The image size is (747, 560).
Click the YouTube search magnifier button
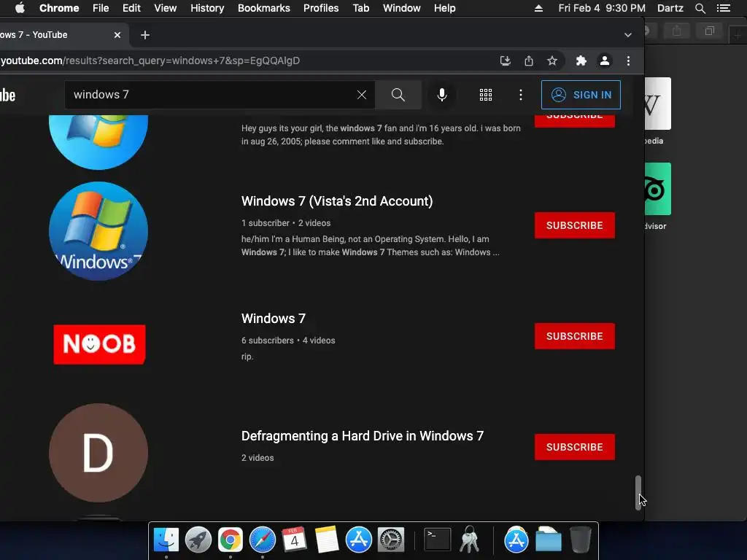point(398,95)
